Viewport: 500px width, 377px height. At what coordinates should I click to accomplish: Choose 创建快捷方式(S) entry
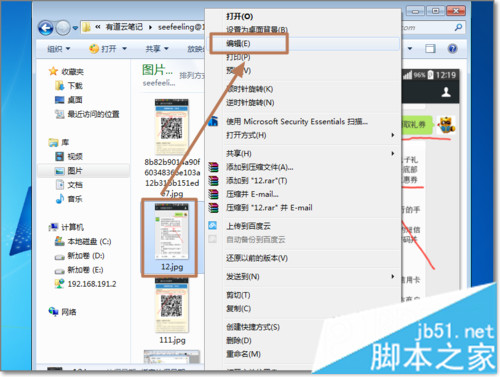tap(253, 327)
